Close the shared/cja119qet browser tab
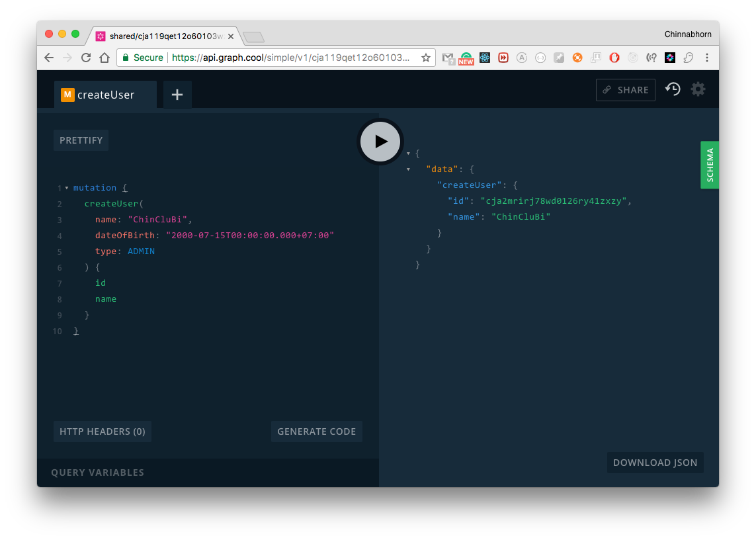Viewport: 756px width, 540px height. (231, 36)
